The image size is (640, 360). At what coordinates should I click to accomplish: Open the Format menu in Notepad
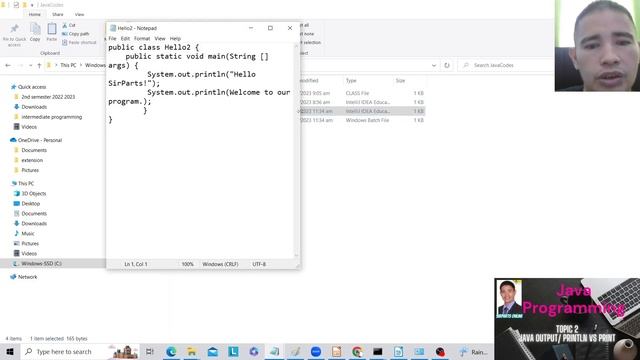[142, 38]
